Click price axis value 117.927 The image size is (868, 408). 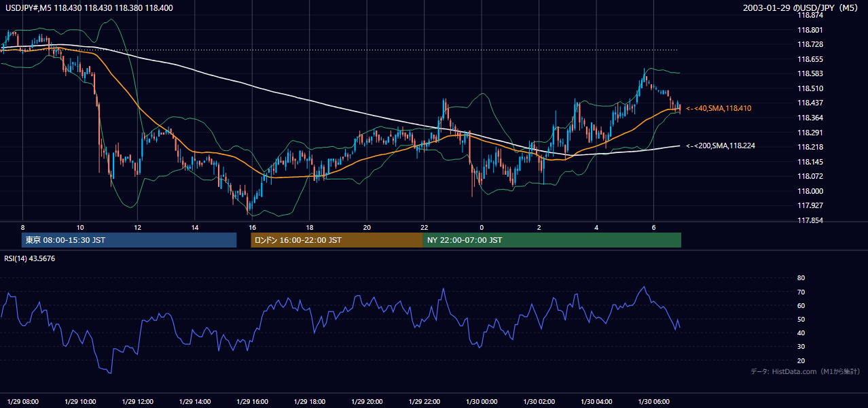[810, 205]
